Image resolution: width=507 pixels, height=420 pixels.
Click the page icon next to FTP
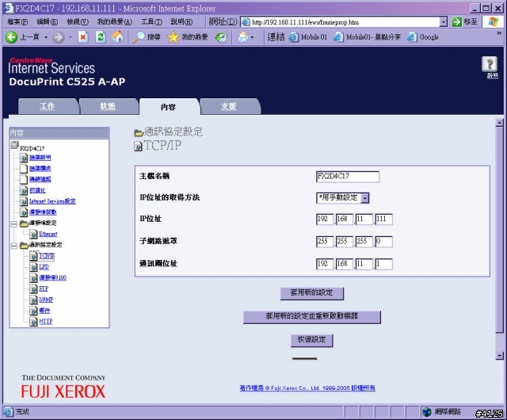pos(33,288)
